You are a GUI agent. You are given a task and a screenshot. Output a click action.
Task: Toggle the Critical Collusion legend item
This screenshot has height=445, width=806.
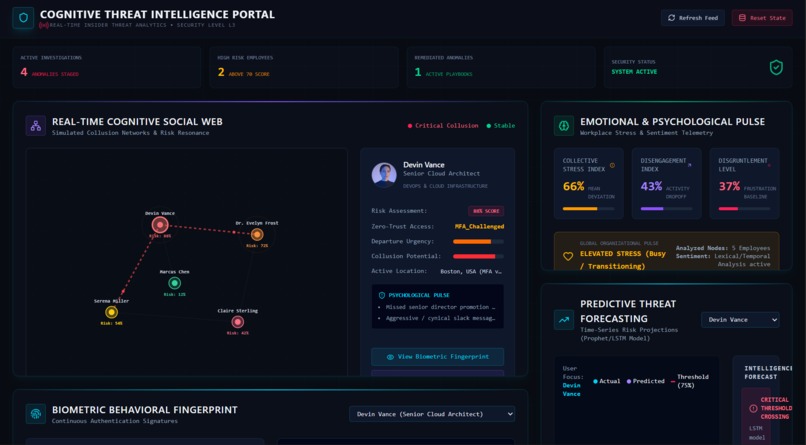443,126
